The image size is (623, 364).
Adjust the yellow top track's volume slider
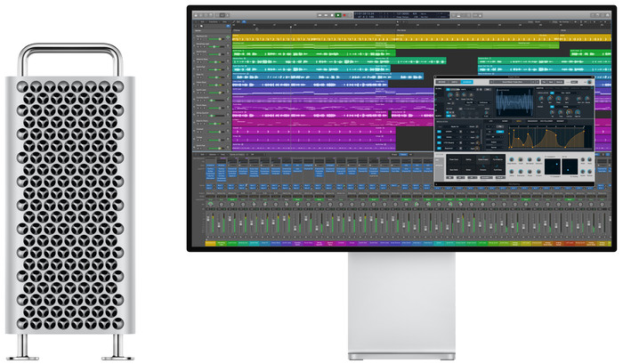pos(216,39)
